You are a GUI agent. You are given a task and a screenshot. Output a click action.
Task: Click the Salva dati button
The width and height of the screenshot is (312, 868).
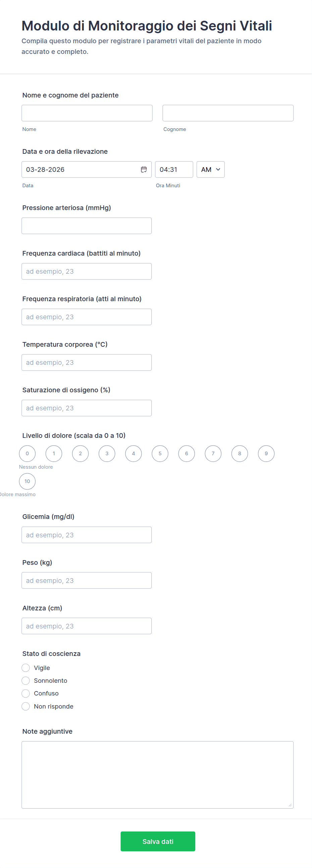(158, 842)
